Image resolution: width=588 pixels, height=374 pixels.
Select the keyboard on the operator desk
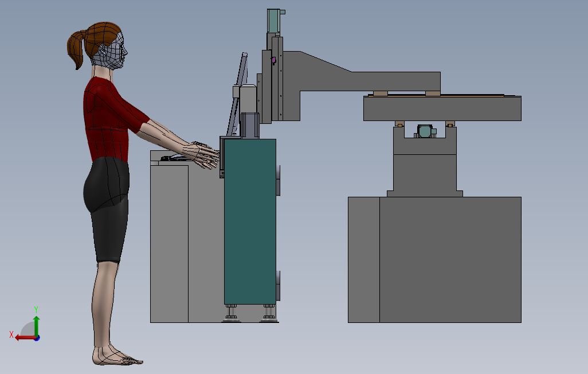174,158
